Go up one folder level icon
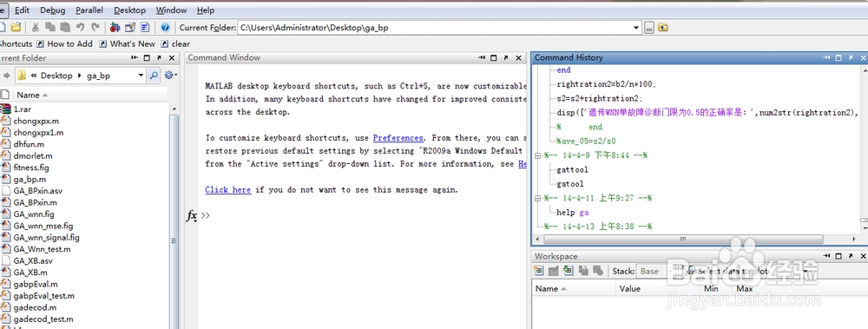 coord(662,27)
